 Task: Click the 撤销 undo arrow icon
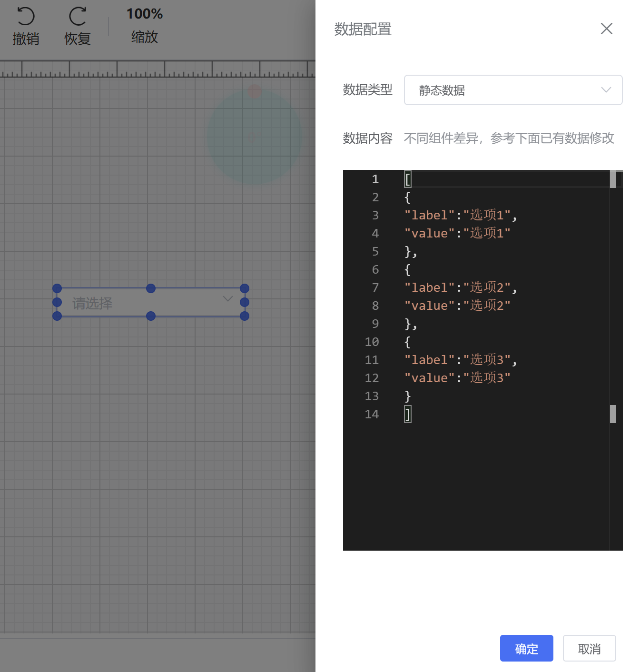click(26, 17)
